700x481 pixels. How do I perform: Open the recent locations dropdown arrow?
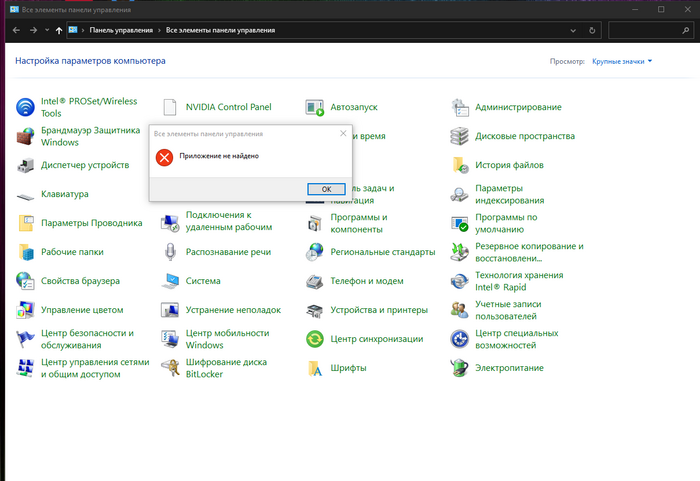47,30
